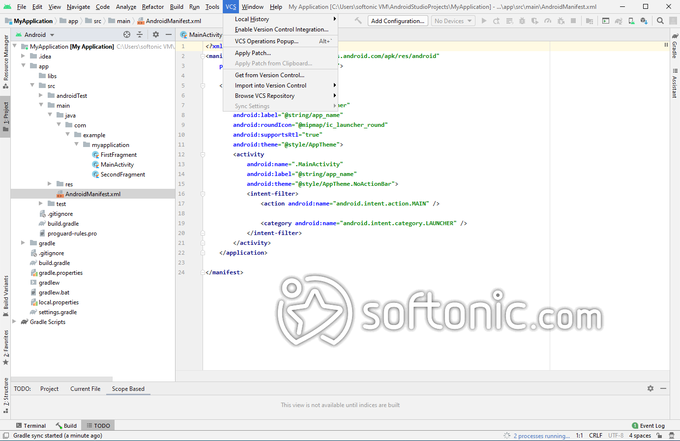Click the 1:1 cursor position indicator
Image resolution: width=680 pixels, height=441 pixels.
tap(579, 435)
